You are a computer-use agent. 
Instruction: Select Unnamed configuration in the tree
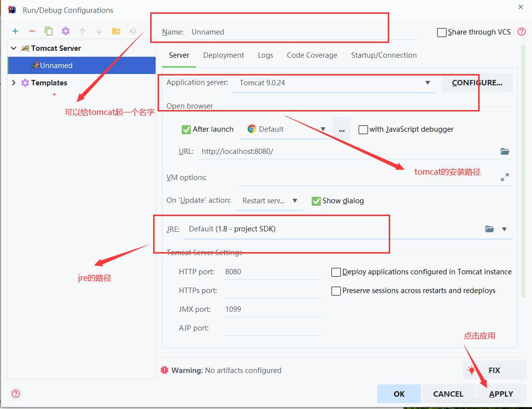(x=82, y=66)
